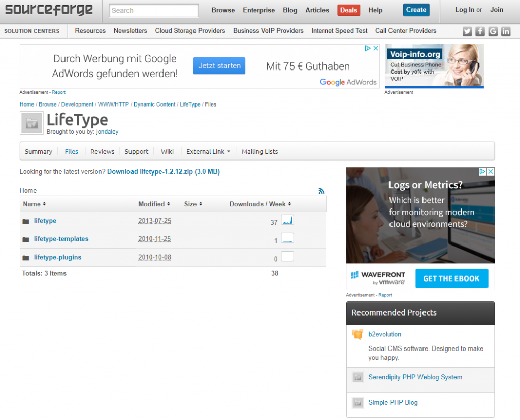The width and height of the screenshot is (520, 420).
Task: Click the b2evolution project icon
Action: coord(357,334)
